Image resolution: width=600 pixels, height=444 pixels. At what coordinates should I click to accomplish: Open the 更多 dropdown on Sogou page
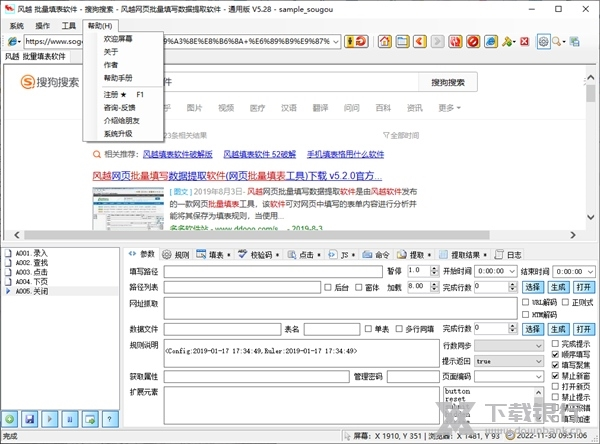(449, 108)
